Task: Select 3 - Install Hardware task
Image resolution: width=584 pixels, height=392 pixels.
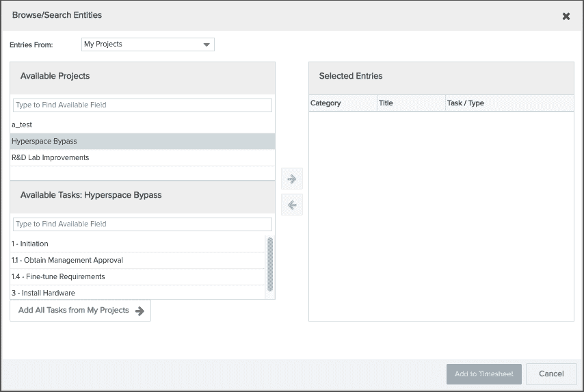Action: 137,293
